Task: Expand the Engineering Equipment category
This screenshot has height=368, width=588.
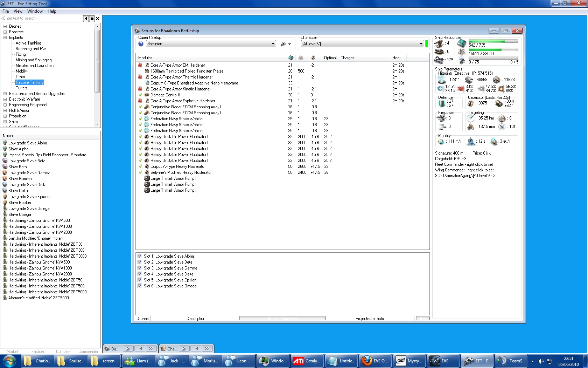Action: tap(5, 105)
